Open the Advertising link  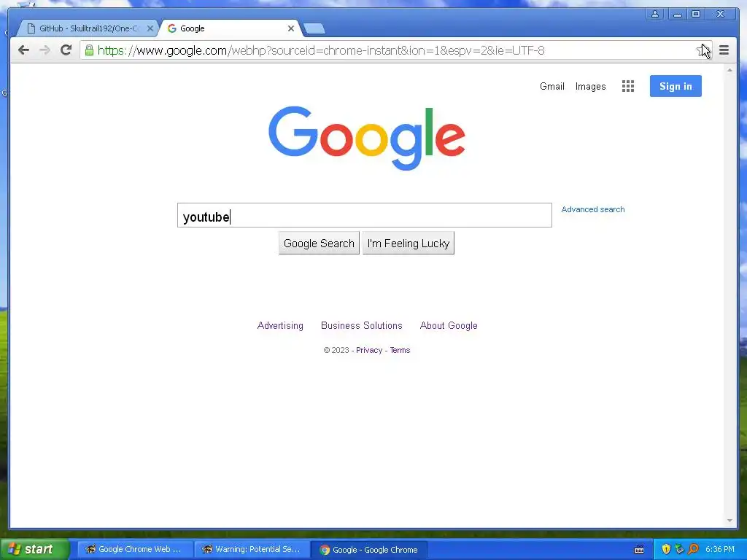click(280, 326)
